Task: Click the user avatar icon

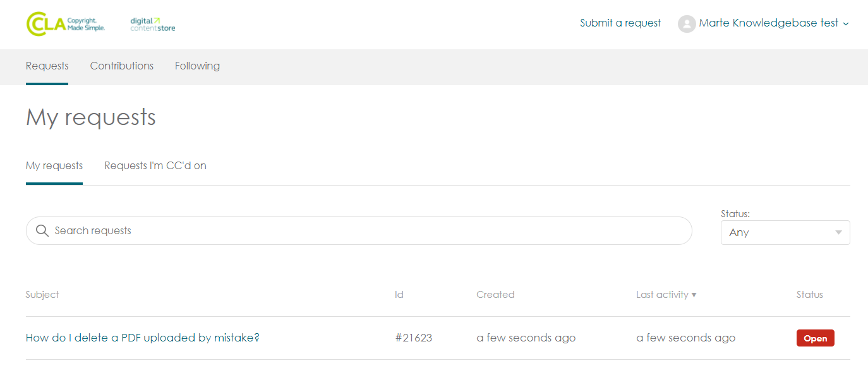Action: [x=686, y=24]
